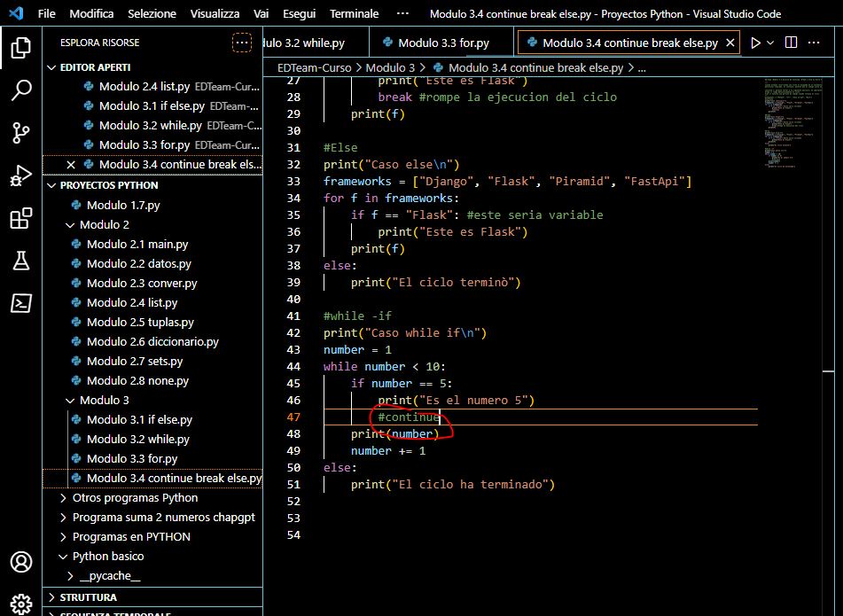This screenshot has height=616, width=843.
Task: Open Modulo 2.7 sets.py file
Action: pos(152,362)
